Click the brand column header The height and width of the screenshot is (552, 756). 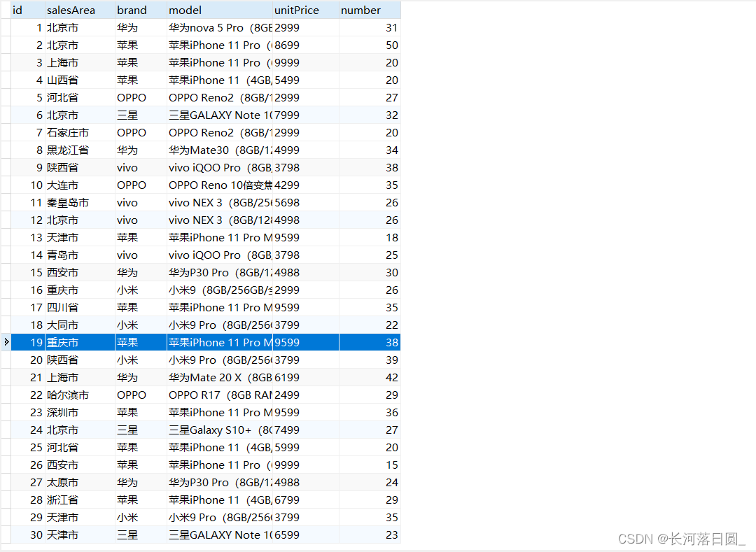(x=141, y=10)
